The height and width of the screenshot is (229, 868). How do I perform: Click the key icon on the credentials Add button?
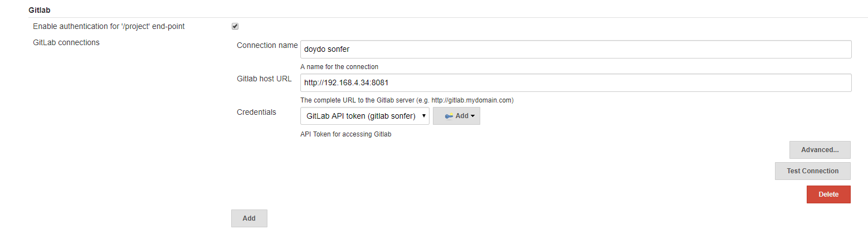tap(448, 116)
